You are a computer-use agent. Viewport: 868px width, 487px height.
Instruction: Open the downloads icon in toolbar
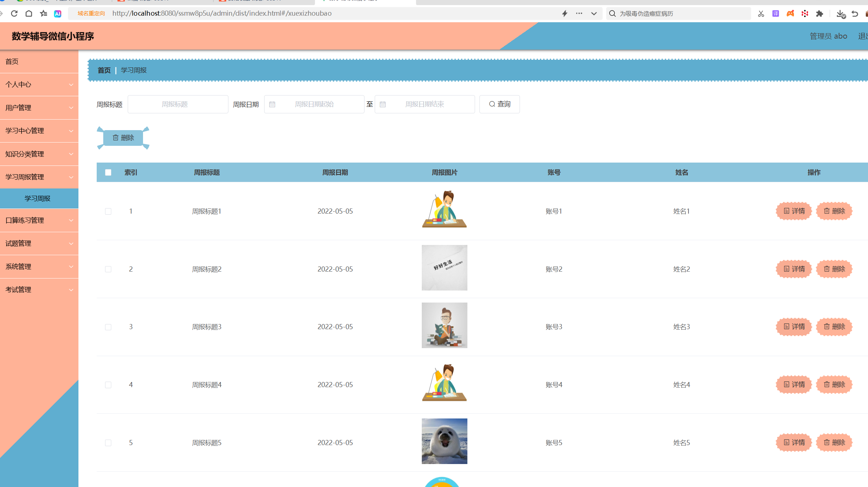pos(841,14)
